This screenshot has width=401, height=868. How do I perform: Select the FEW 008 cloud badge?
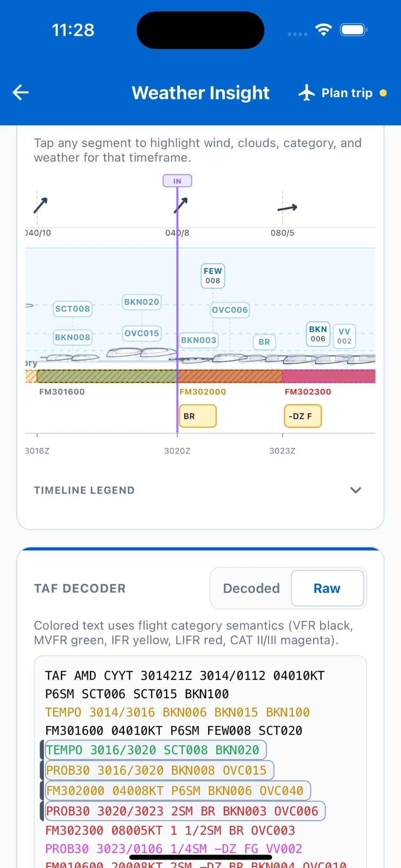point(213,276)
